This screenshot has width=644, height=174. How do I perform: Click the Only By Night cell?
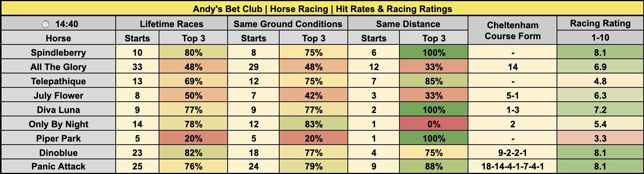pos(58,124)
